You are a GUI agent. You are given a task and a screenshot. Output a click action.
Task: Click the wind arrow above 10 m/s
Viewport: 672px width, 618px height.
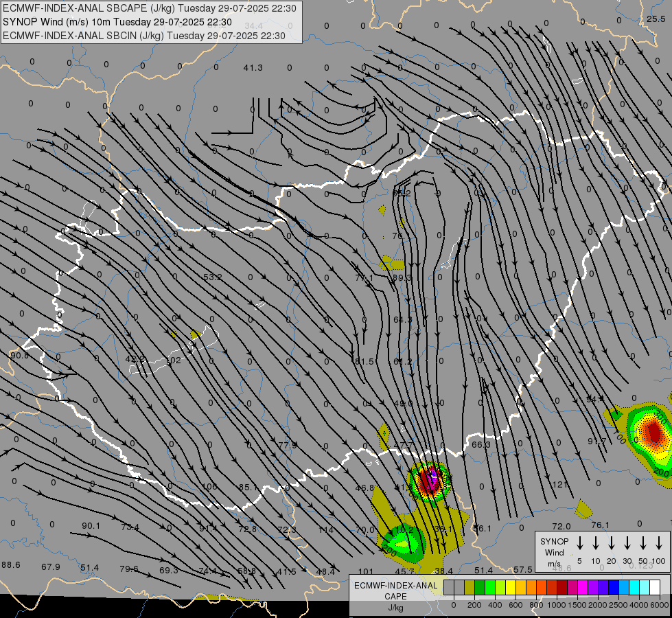596,542
